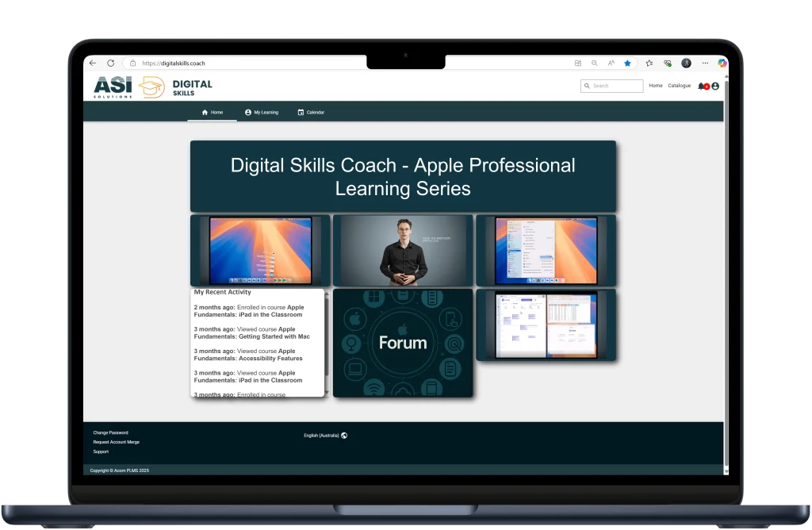The width and height of the screenshot is (812, 530).
Task: Open the browser Settings and more menu
Action: tap(705, 63)
